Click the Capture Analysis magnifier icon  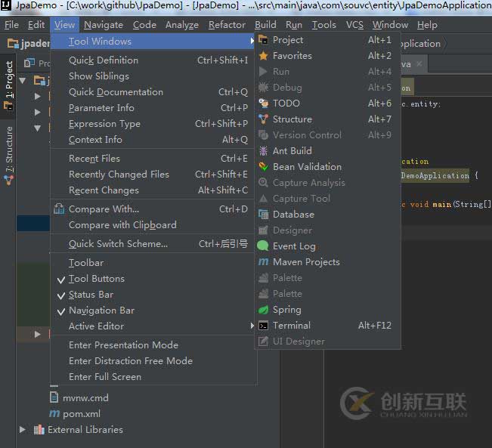(263, 183)
